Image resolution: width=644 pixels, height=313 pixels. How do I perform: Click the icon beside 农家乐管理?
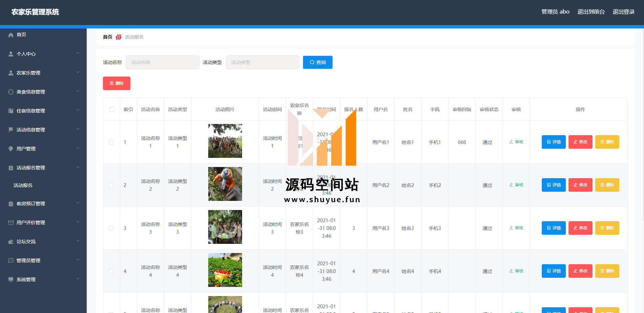click(x=11, y=73)
